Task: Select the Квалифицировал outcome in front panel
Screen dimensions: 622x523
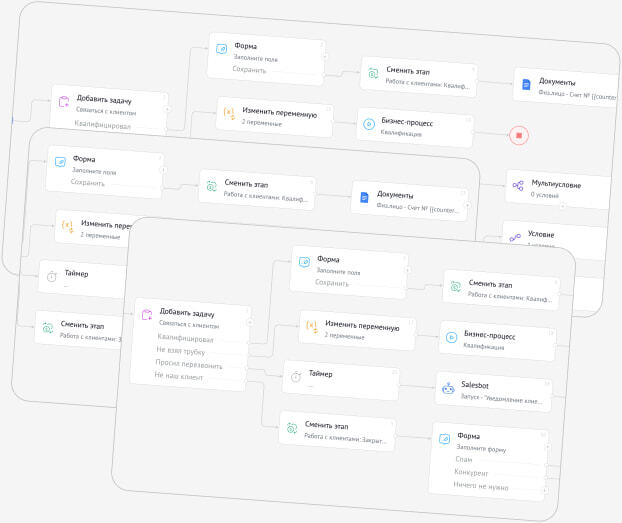Action: [x=185, y=338]
